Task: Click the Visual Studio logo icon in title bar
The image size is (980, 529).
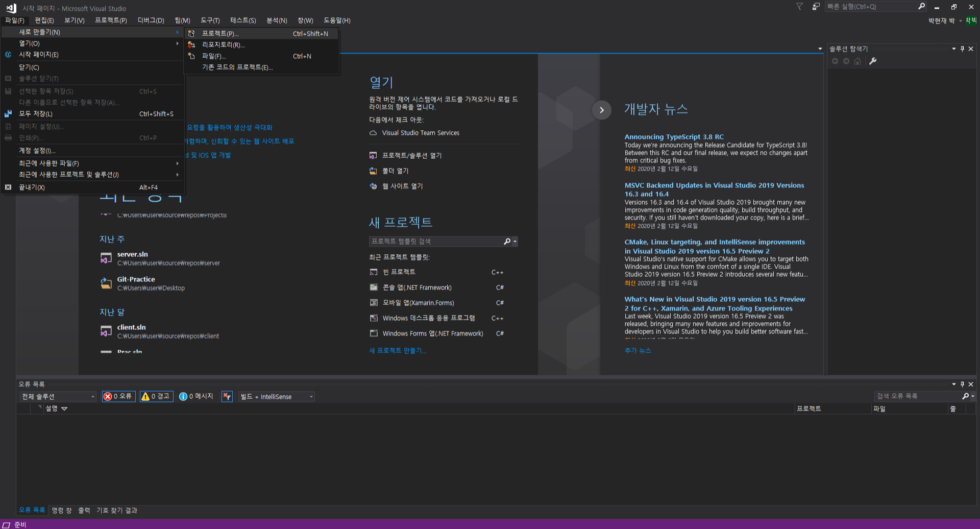Action: (x=11, y=8)
